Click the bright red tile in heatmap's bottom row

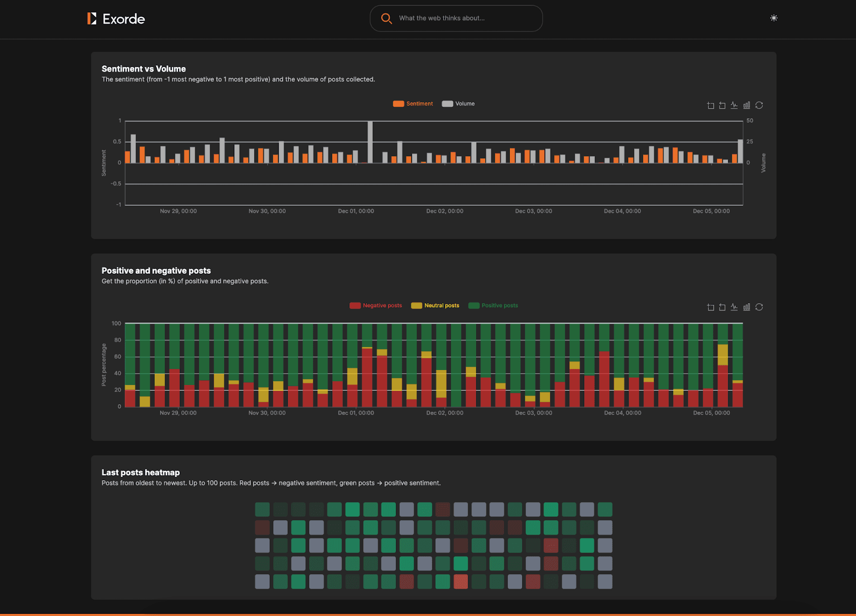coord(461,581)
